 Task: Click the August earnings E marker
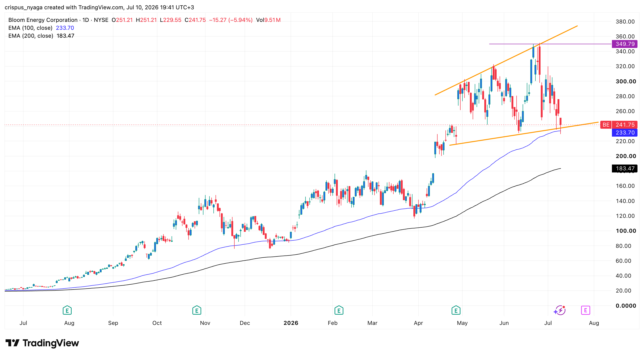(x=67, y=310)
